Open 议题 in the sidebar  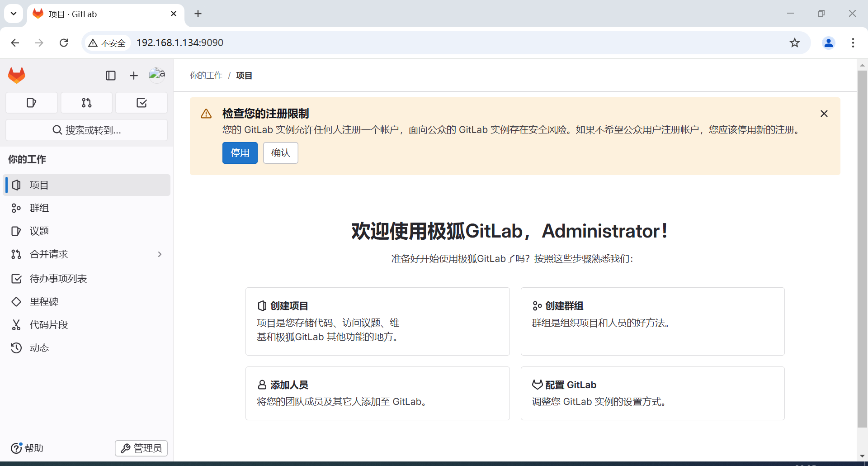[87, 231]
